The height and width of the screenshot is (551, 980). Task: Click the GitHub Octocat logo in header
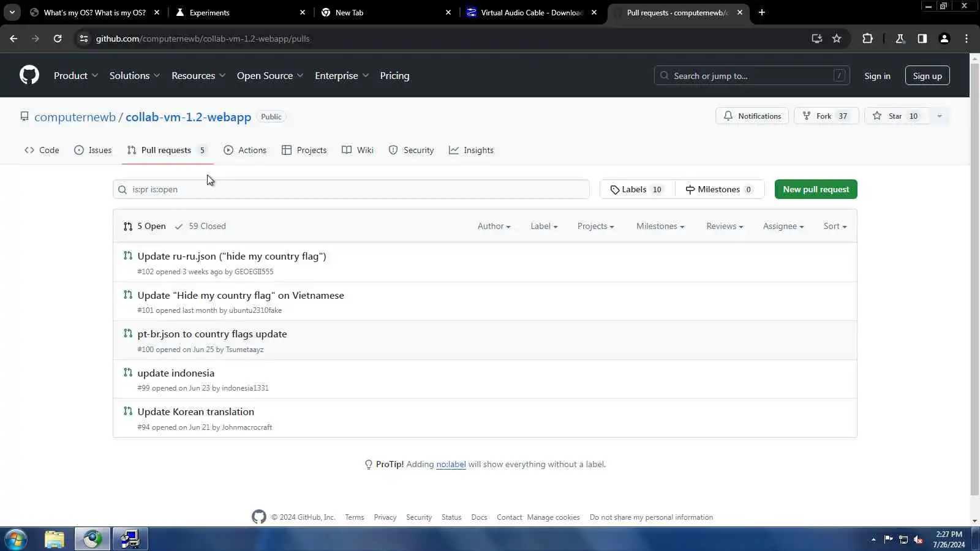click(x=29, y=75)
